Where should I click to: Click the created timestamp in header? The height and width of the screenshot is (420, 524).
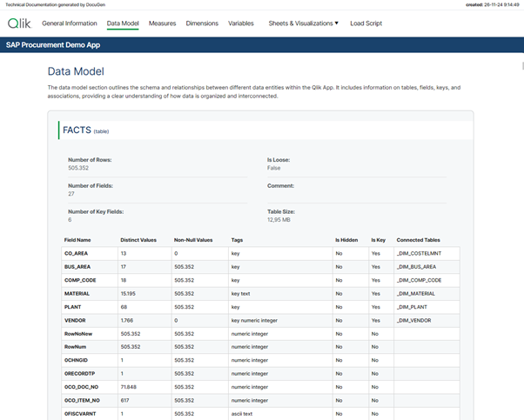[493, 4]
